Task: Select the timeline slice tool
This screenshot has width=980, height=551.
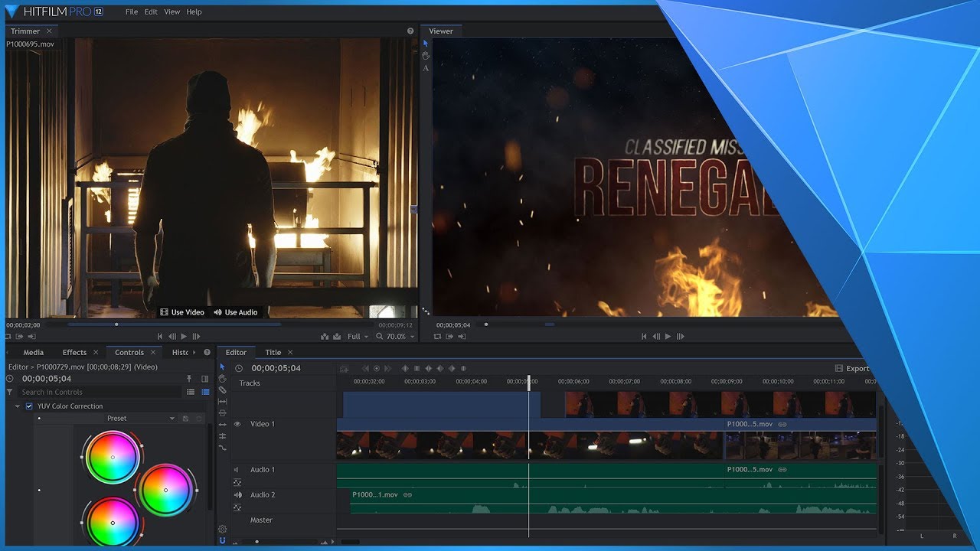Action: [x=222, y=390]
